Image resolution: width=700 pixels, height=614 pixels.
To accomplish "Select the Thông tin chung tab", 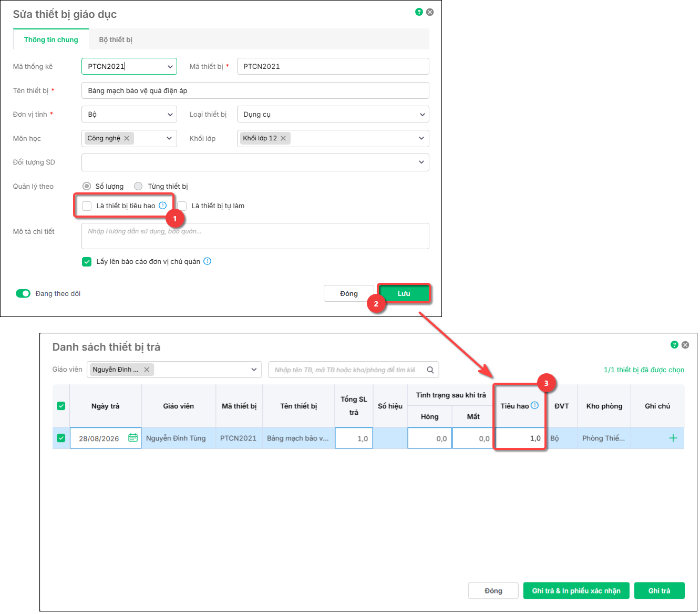I will 51,39.
